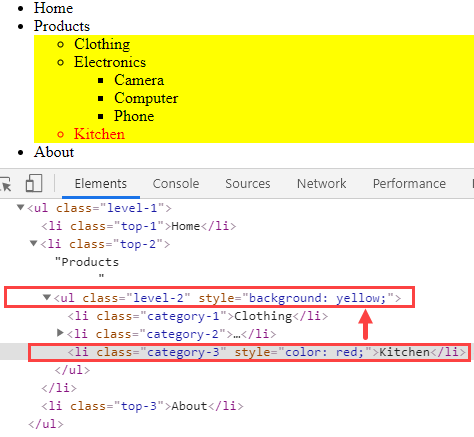Click Clothing in the rendered list
The width and height of the screenshot is (474, 437).
[102, 44]
